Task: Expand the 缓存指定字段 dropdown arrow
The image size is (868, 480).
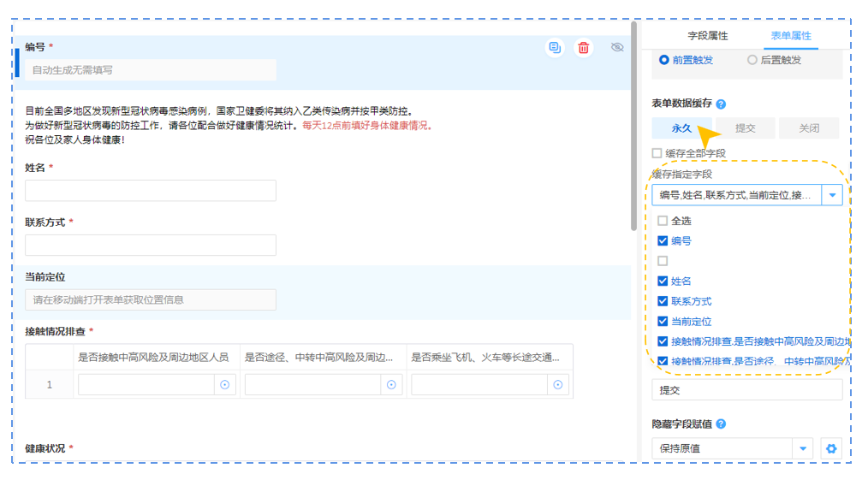Action: (x=832, y=195)
